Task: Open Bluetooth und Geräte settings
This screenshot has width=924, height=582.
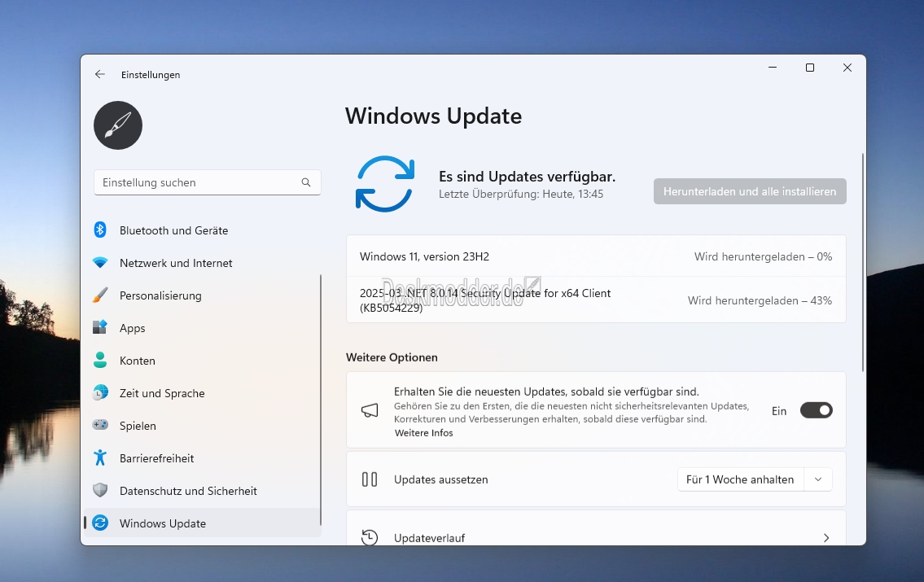Action: coord(203,230)
